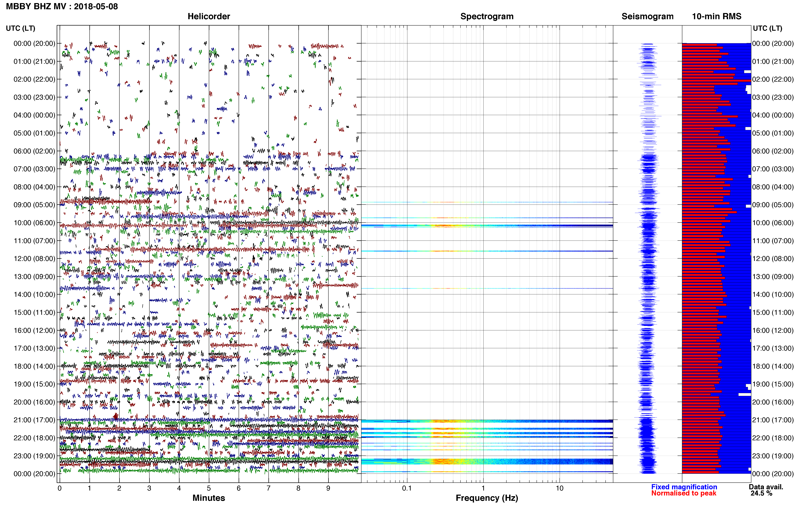The width and height of the screenshot is (812, 508).
Task: Click the left 20:00 (16:00) time label
Action: click(34, 402)
